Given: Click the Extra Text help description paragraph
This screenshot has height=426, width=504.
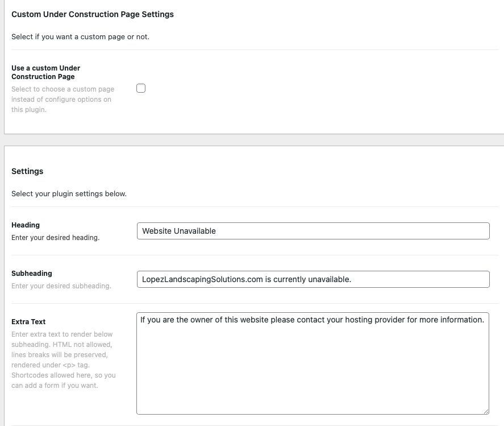Looking at the screenshot, I should pyautogui.click(x=63, y=360).
